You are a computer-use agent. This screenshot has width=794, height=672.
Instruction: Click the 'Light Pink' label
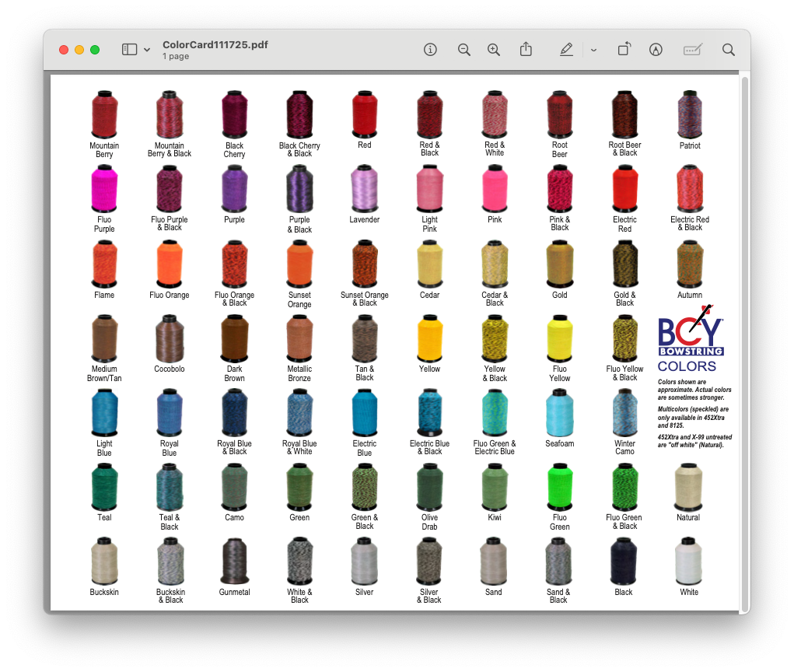[x=429, y=224]
